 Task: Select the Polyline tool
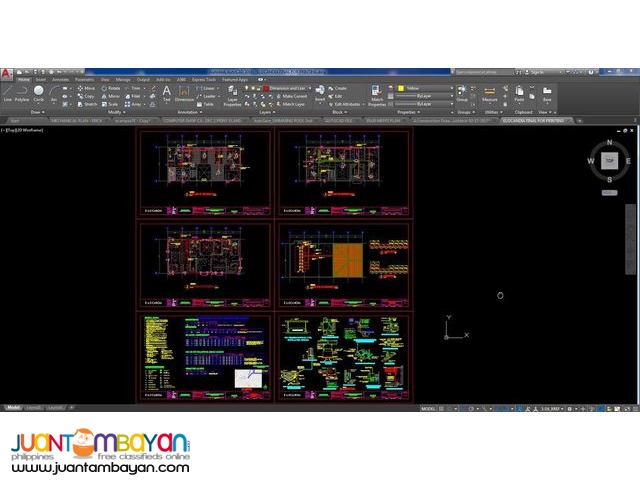tap(23, 94)
